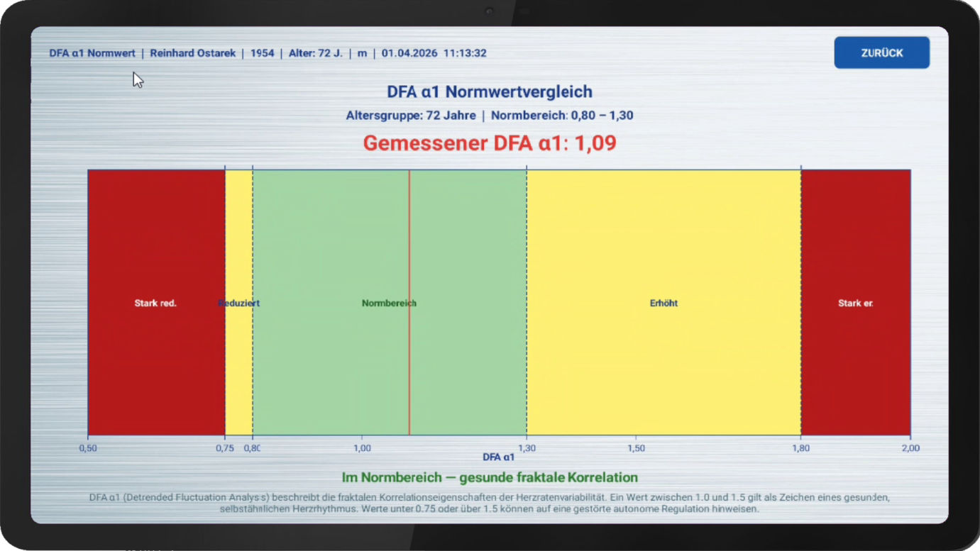980x551 pixels.
Task: Click the green 'Im Normbereich' result message
Action: point(490,477)
